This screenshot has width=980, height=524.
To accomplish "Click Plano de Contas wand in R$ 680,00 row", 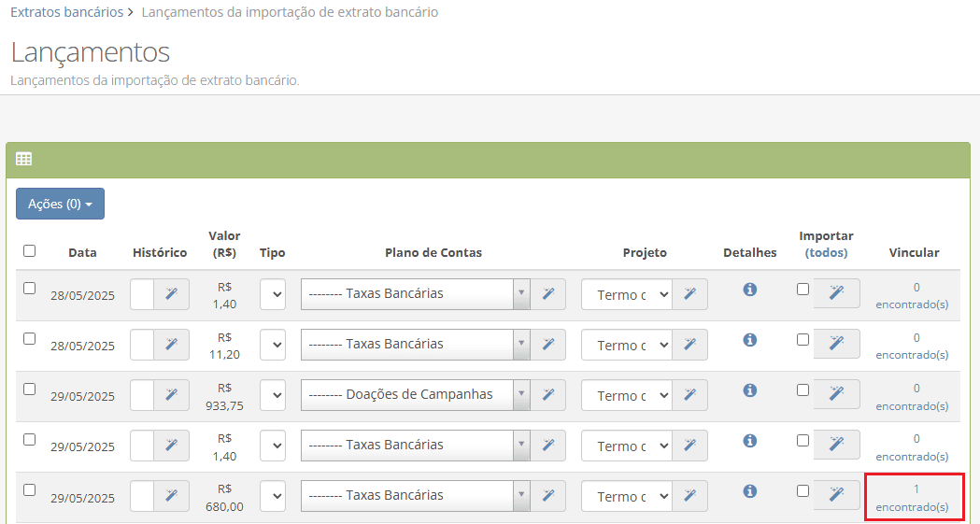I will (x=548, y=496).
